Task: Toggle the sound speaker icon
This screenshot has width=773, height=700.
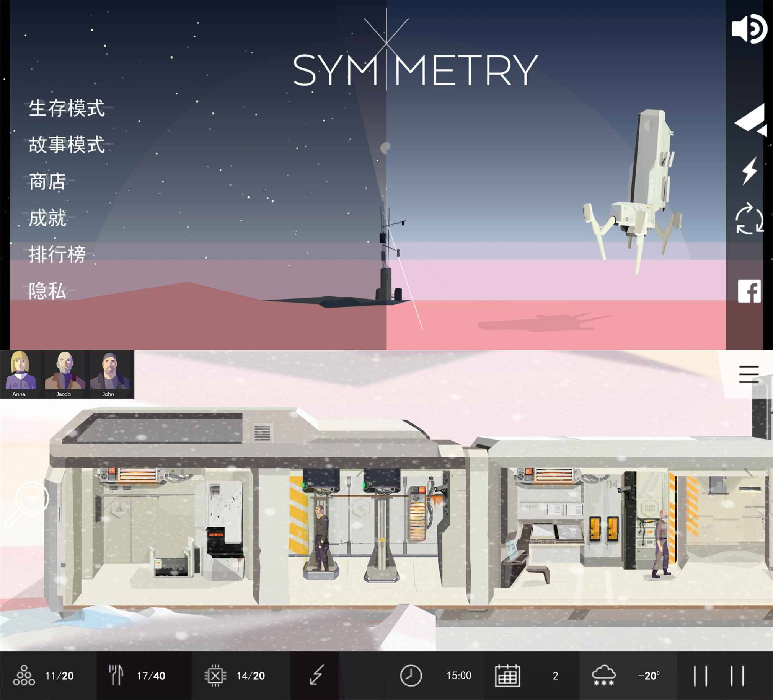Action: pyautogui.click(x=749, y=29)
